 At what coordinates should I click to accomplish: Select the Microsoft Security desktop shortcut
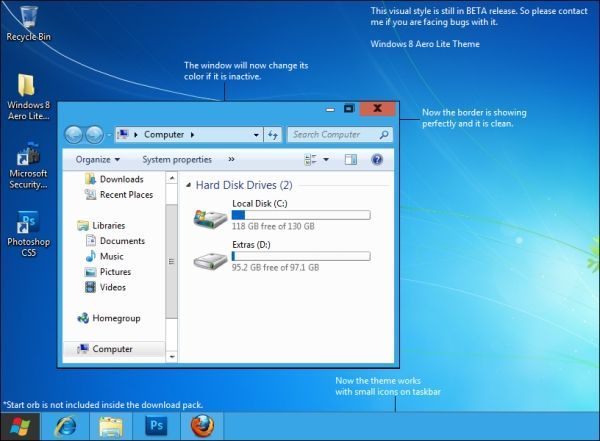click(28, 165)
